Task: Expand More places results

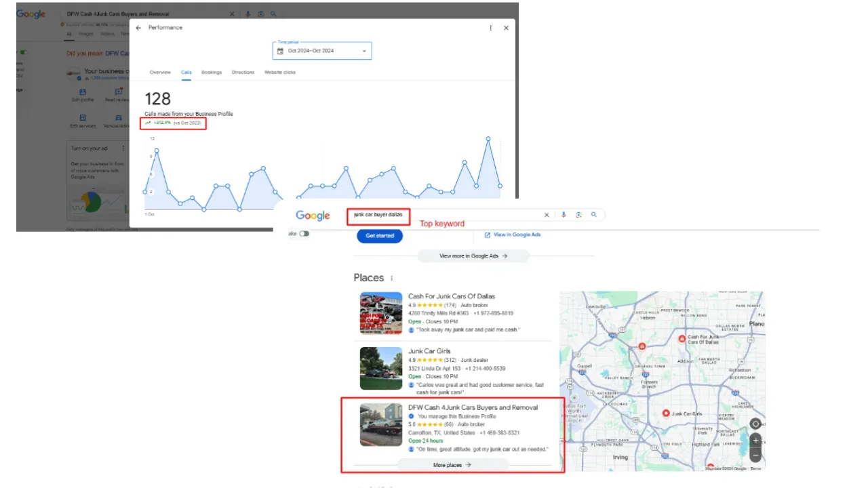Action: [x=452, y=465]
